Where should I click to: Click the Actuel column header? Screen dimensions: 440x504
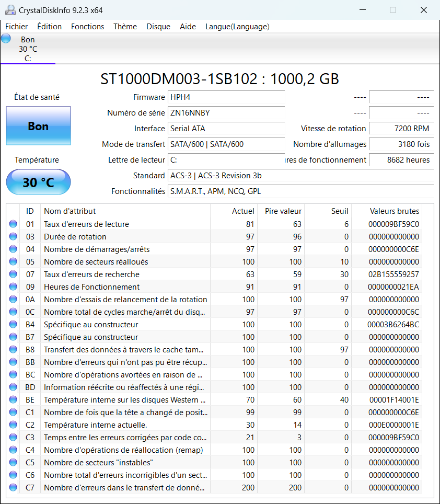click(x=234, y=211)
